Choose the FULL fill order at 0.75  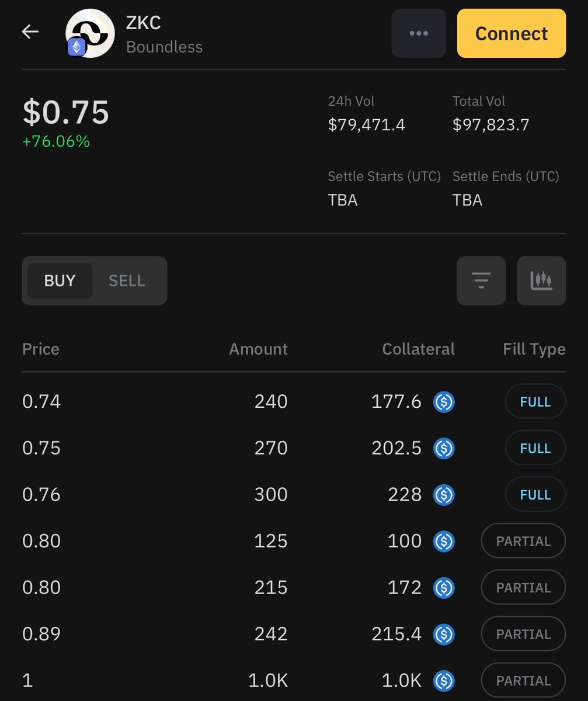click(535, 448)
